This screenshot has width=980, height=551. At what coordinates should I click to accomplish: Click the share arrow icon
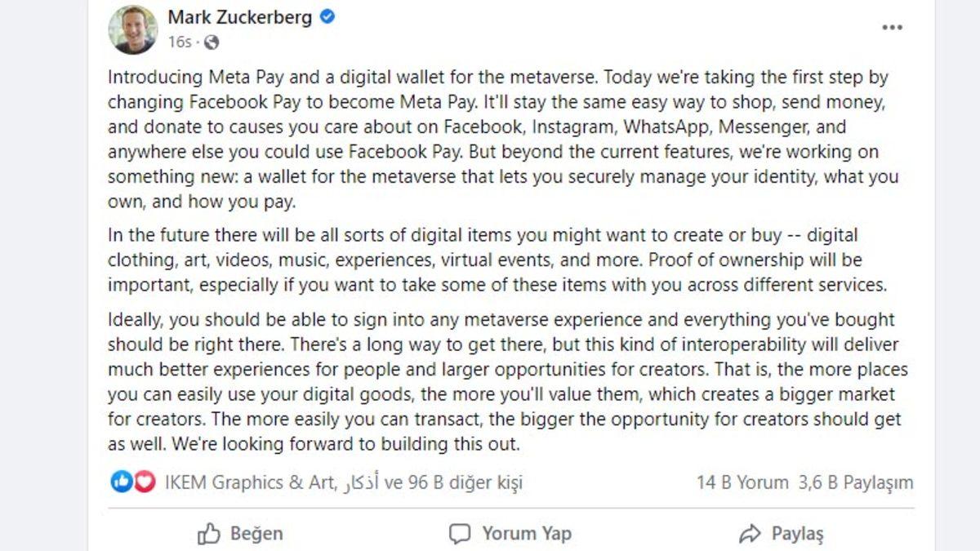click(x=749, y=534)
